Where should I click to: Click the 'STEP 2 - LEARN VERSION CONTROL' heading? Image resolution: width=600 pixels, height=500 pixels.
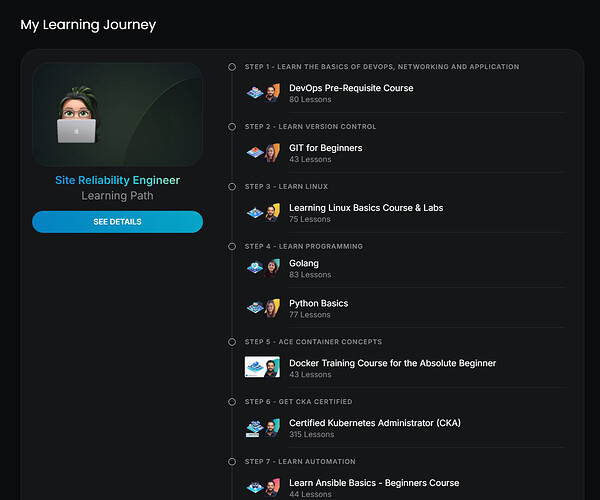click(x=310, y=127)
